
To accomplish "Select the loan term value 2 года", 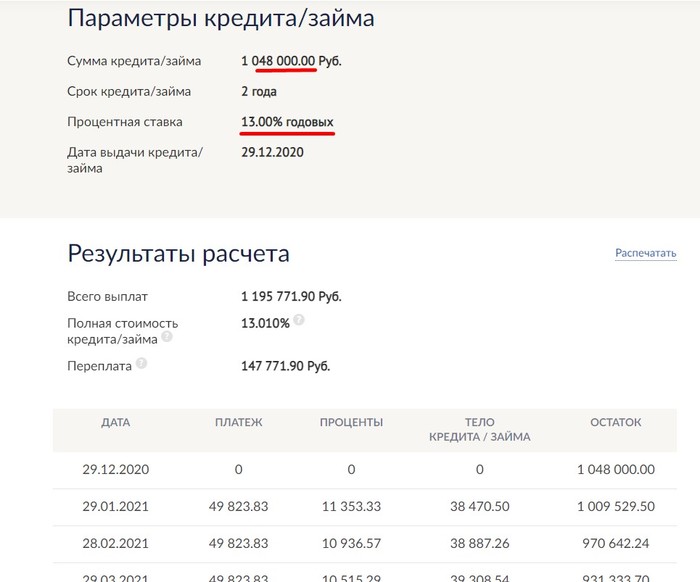I will coord(258,92).
